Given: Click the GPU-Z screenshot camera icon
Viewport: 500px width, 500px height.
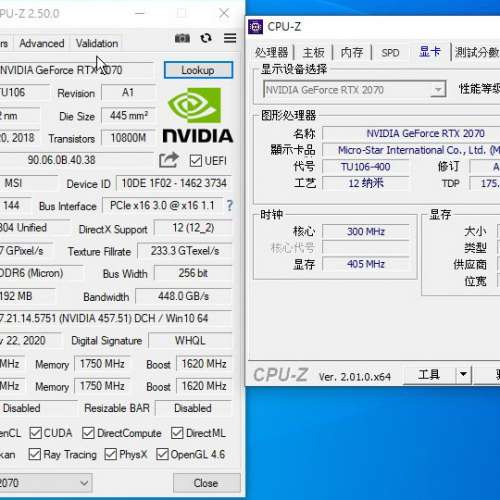Looking at the screenshot, I should pos(182,38).
